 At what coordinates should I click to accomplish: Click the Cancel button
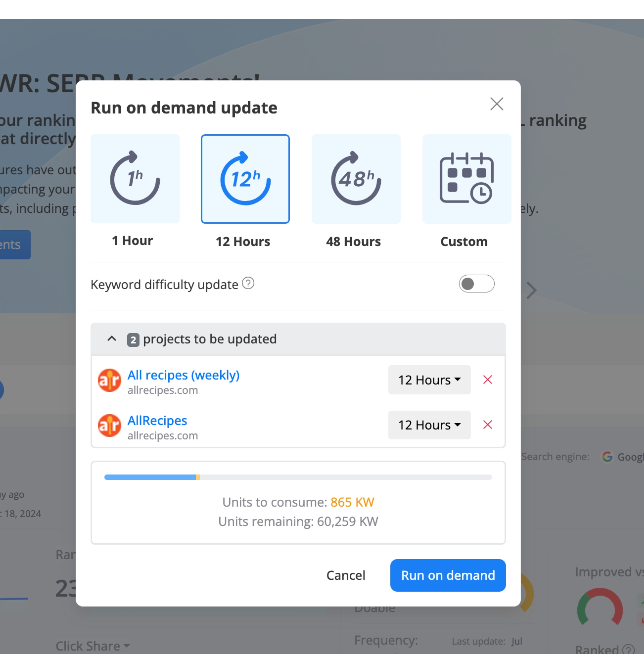pyautogui.click(x=346, y=575)
